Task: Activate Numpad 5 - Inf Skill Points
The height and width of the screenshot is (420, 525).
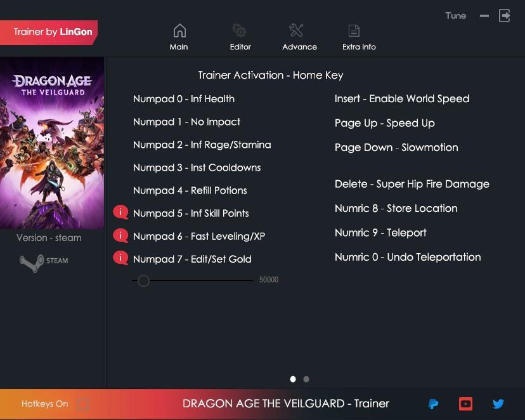Action: (x=191, y=213)
